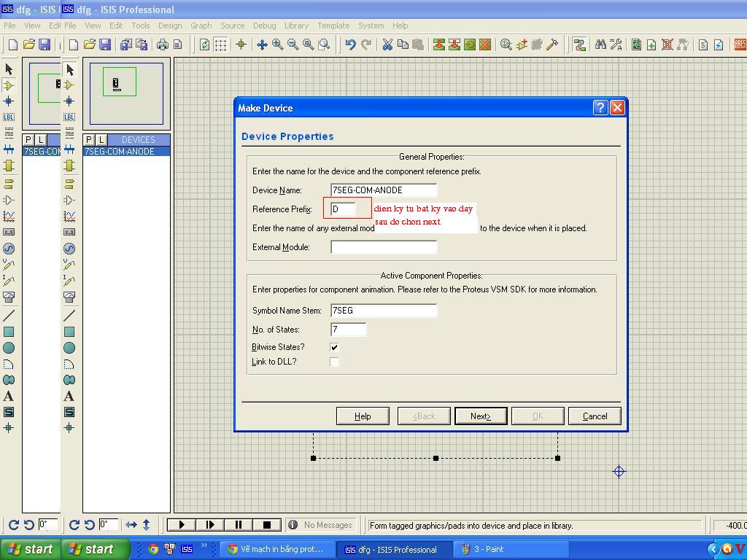This screenshot has width=747, height=560.
Task: Open the Debug menu
Action: coord(264,26)
